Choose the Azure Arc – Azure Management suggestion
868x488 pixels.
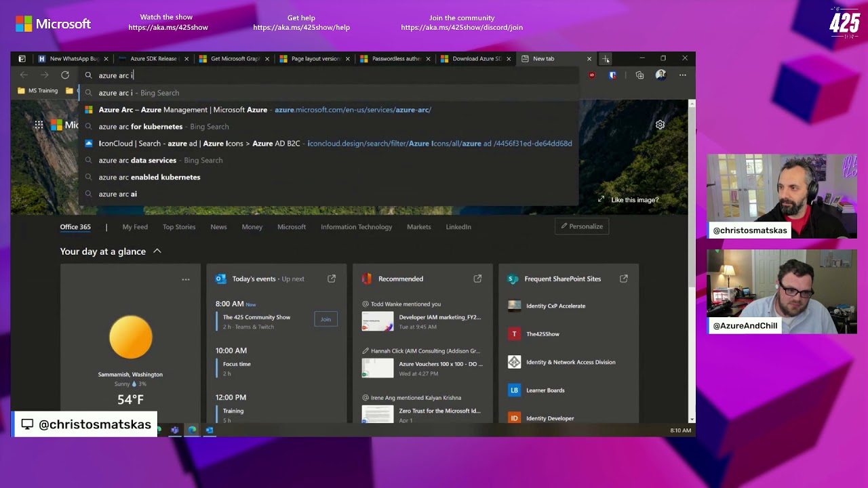pyautogui.click(x=329, y=110)
